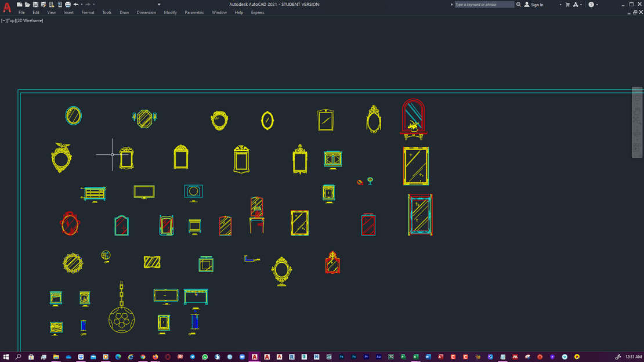644x362 pixels.
Task: Click the keyword search input field
Action: [483, 5]
